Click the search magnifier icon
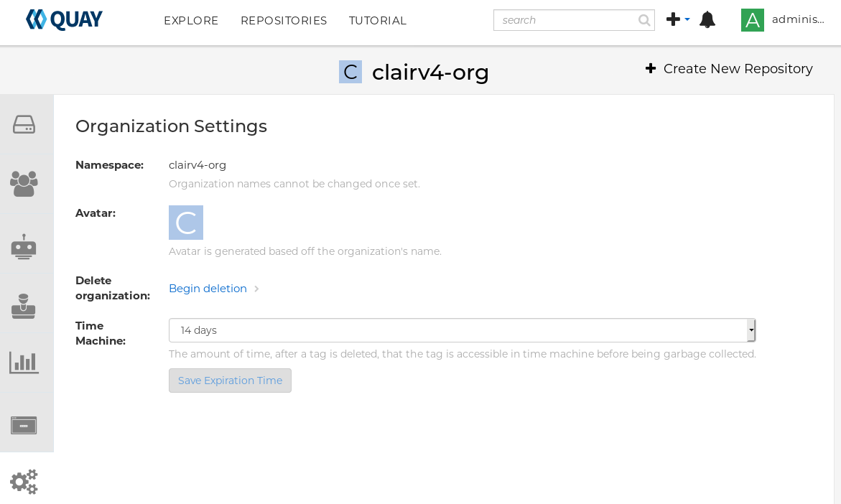The width and height of the screenshot is (841, 504). [x=644, y=20]
